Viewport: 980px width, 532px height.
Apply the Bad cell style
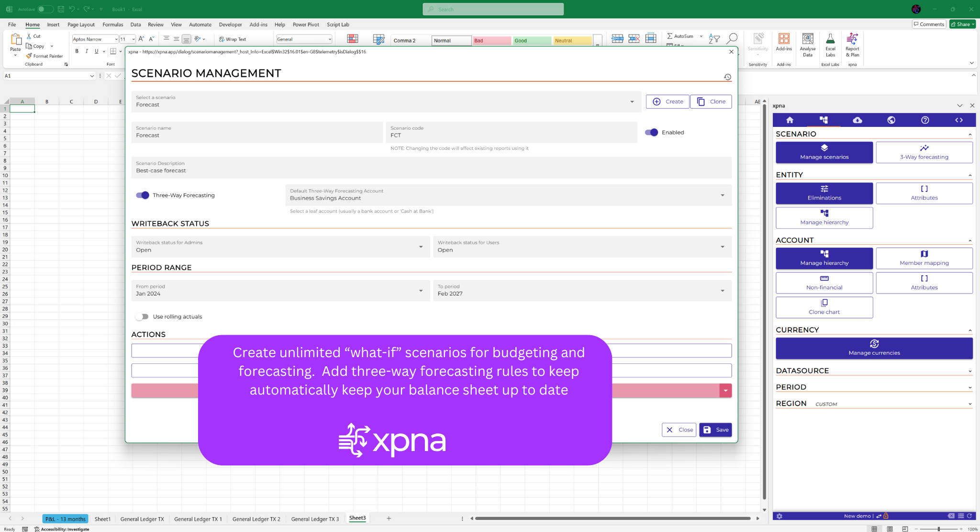click(491, 41)
